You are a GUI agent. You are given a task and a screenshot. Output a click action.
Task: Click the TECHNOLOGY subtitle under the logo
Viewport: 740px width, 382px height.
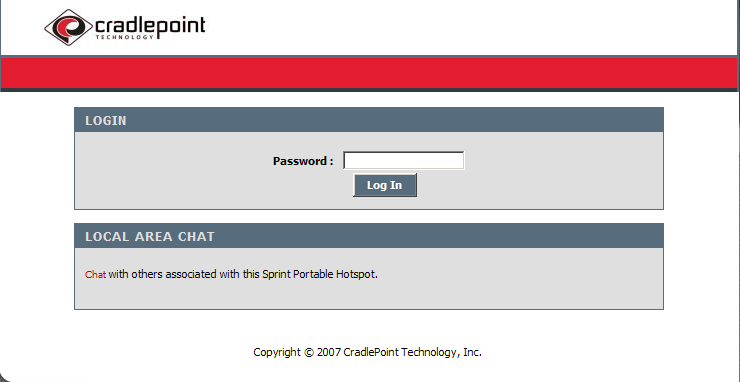point(125,37)
